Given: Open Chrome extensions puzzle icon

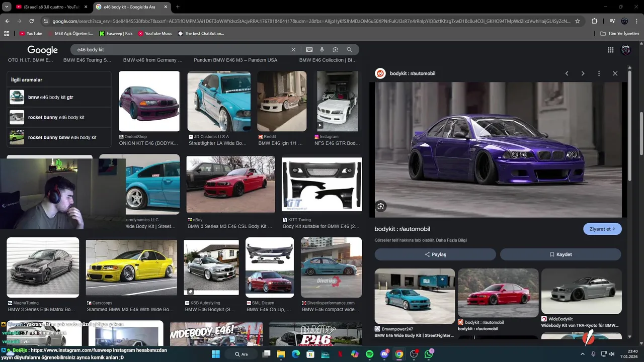Looking at the screenshot, I should [x=594, y=21].
